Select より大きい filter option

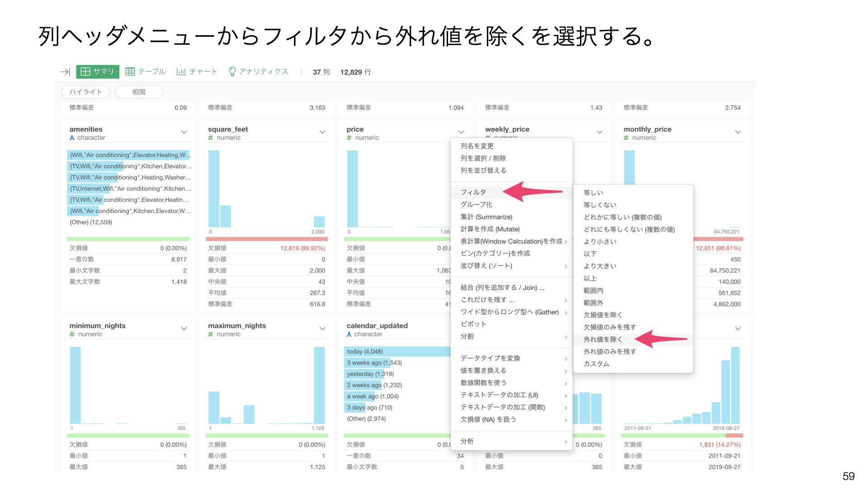pyautogui.click(x=633, y=266)
